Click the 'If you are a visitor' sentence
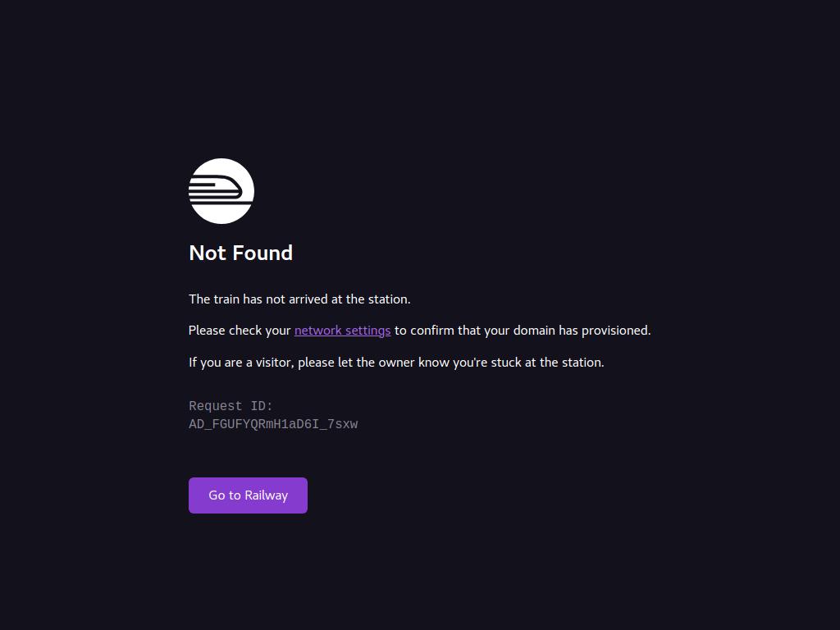 click(x=396, y=363)
